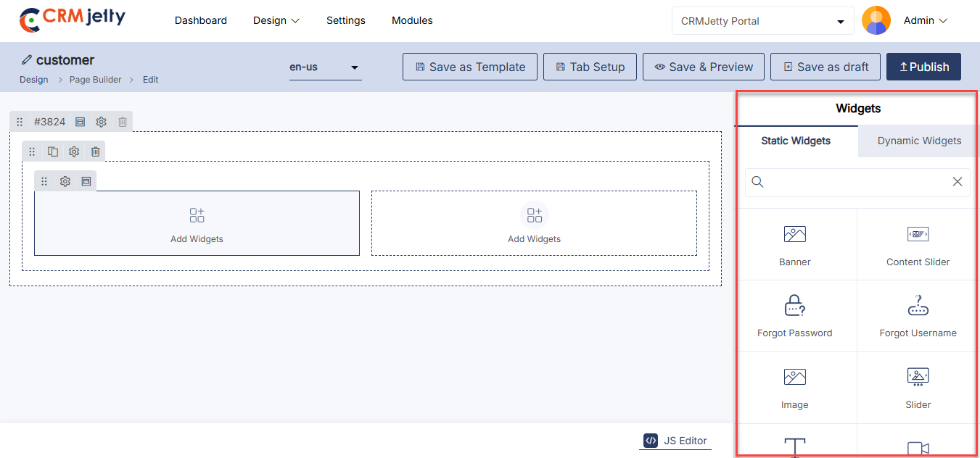
Task: Clear the widget search with X
Action: coord(957,182)
